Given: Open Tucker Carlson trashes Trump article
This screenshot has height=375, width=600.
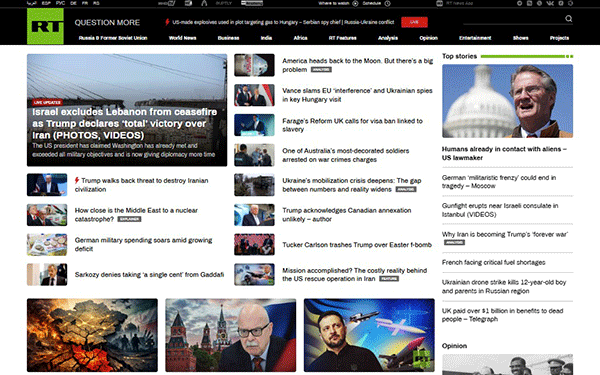Looking at the screenshot, I should 357,245.
